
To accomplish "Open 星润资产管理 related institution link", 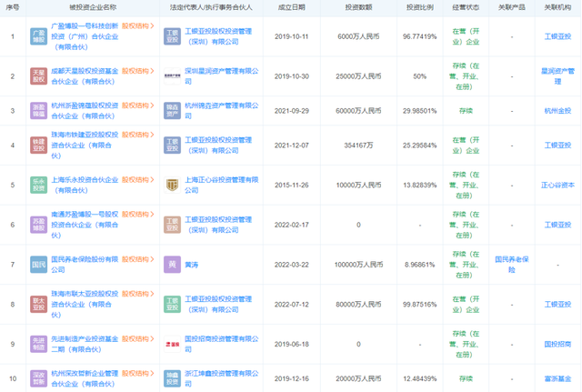I will 557,76.
